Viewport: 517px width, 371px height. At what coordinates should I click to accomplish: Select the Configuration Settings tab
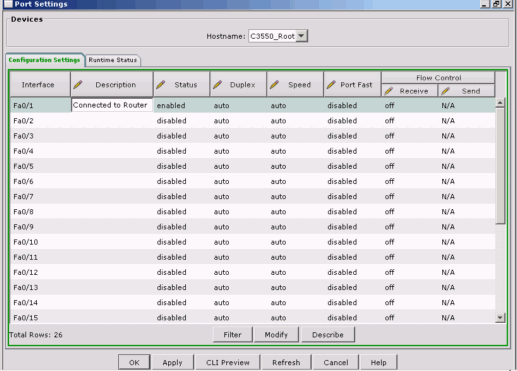(x=44, y=60)
